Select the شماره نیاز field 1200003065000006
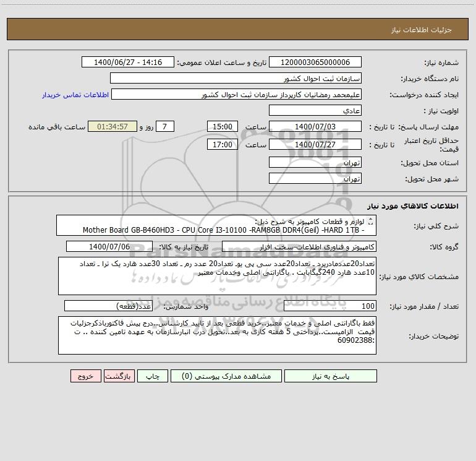Viewport: 476px width, 461px height. point(315,62)
